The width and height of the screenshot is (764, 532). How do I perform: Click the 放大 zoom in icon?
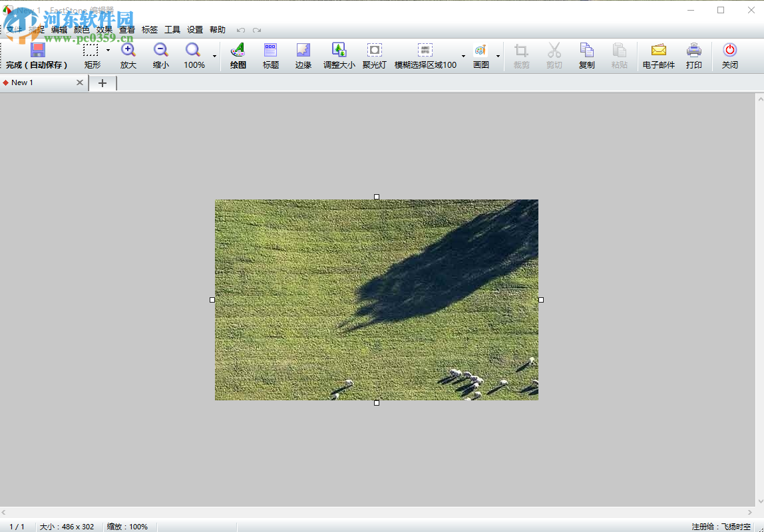[128, 51]
